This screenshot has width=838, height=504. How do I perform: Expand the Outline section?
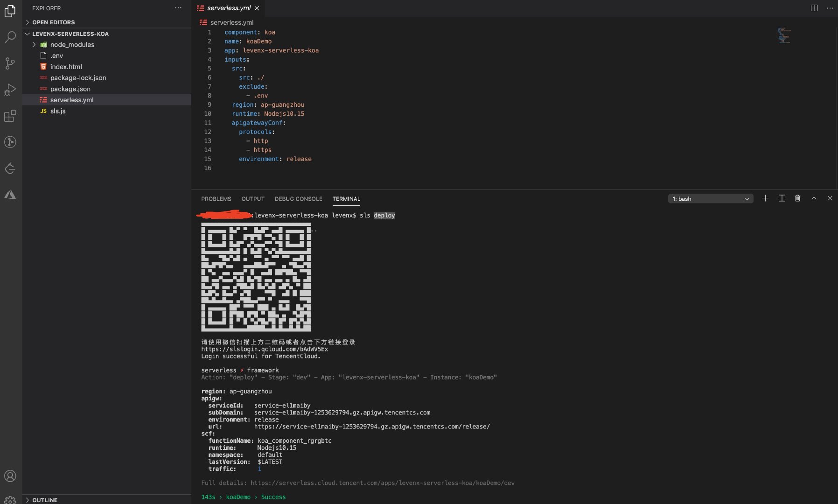click(107, 500)
